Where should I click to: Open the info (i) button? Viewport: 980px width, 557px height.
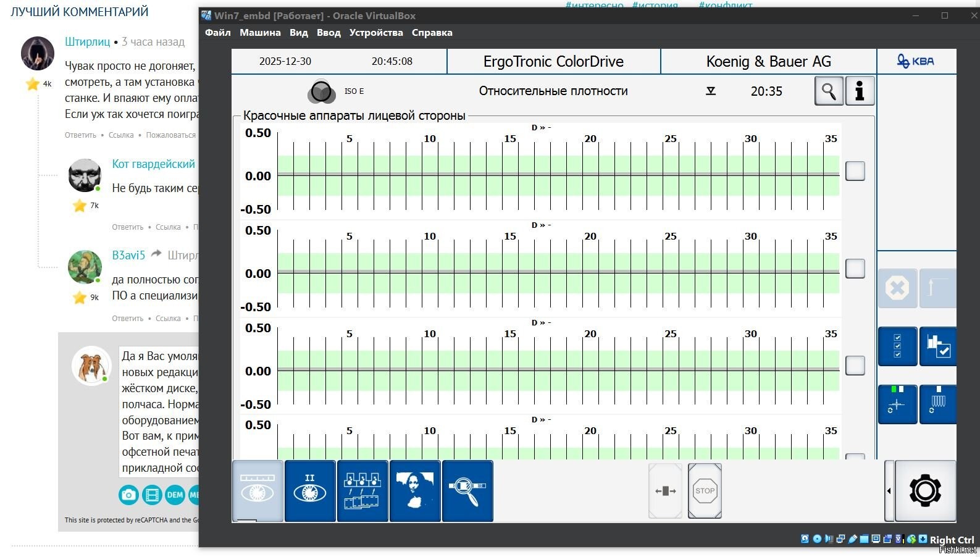[859, 91]
